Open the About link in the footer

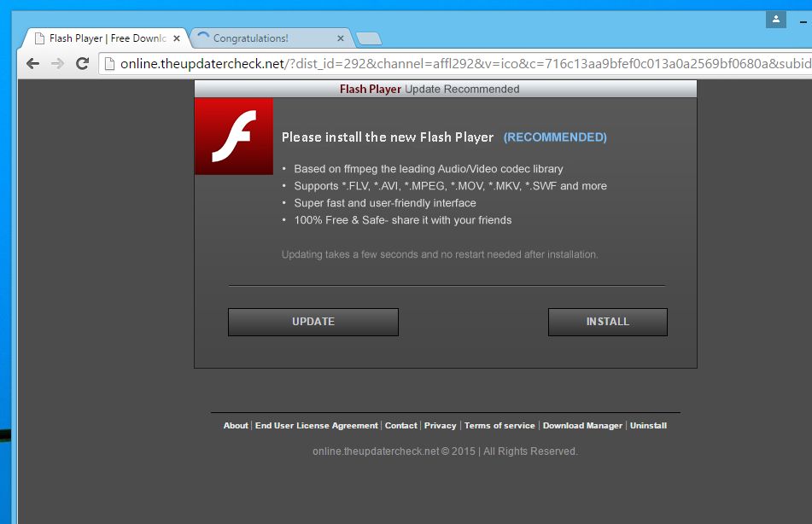pyautogui.click(x=236, y=426)
